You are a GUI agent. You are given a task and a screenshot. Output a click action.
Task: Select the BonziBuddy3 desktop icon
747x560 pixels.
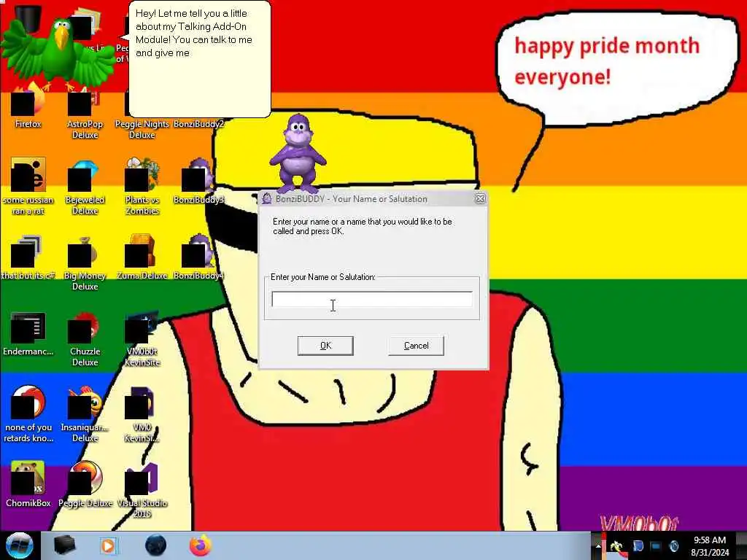198,182
